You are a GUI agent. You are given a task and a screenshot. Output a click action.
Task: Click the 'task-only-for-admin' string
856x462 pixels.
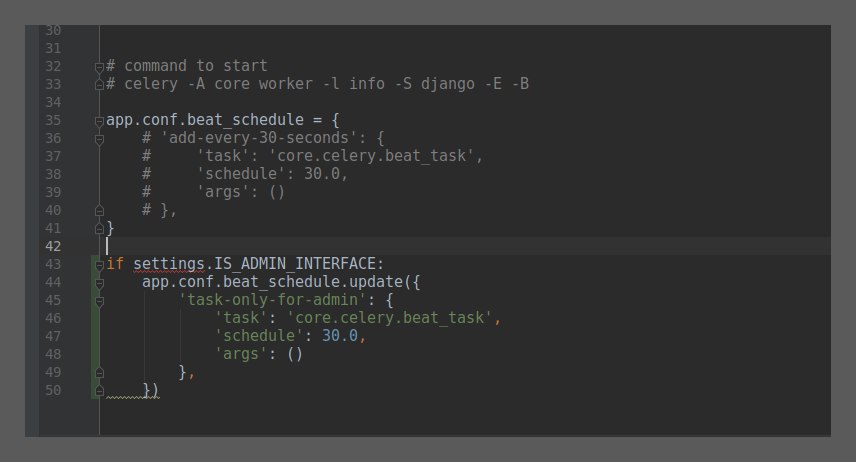coord(272,300)
